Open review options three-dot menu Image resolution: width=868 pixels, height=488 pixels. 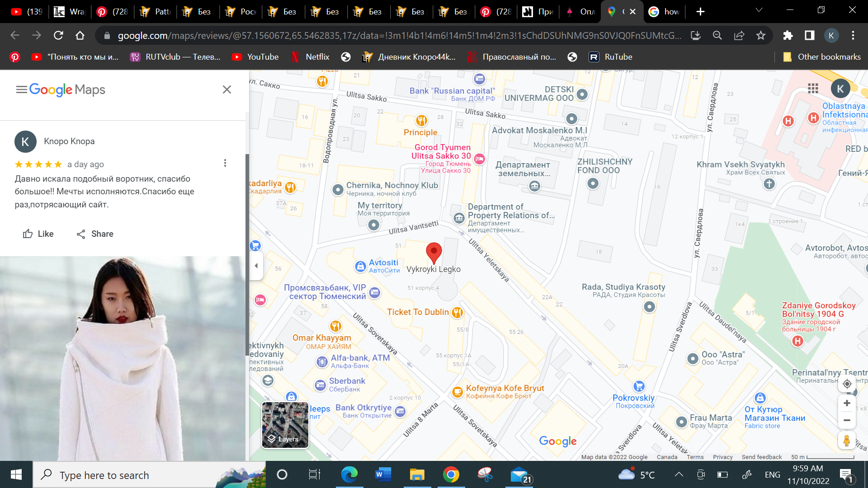tap(225, 163)
